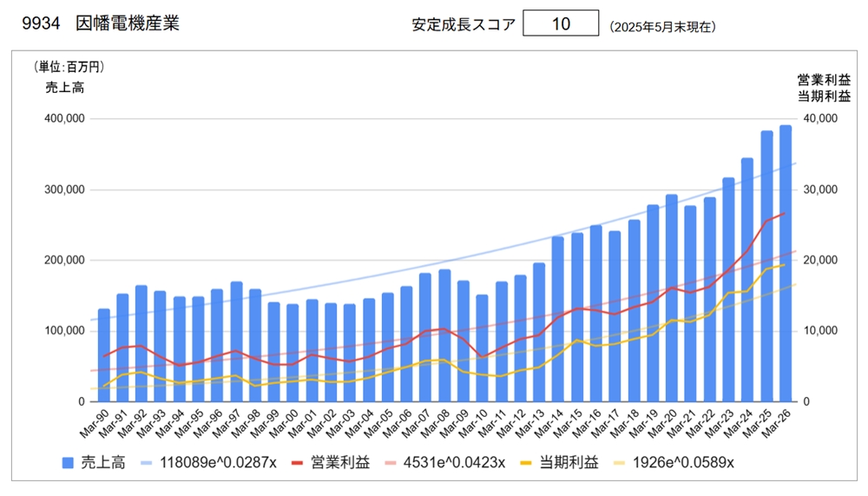Screen dimensions: 868x496
Task: Click the x-axis label Mar-00
Action: 284,423
